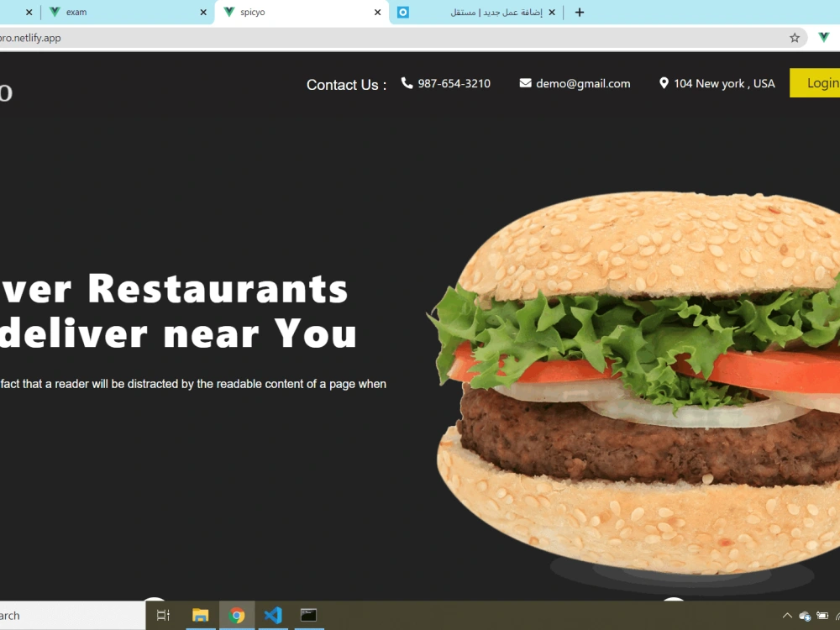Viewport: 840px width, 630px height.
Task: Close the spicyo tab
Action: (x=377, y=13)
